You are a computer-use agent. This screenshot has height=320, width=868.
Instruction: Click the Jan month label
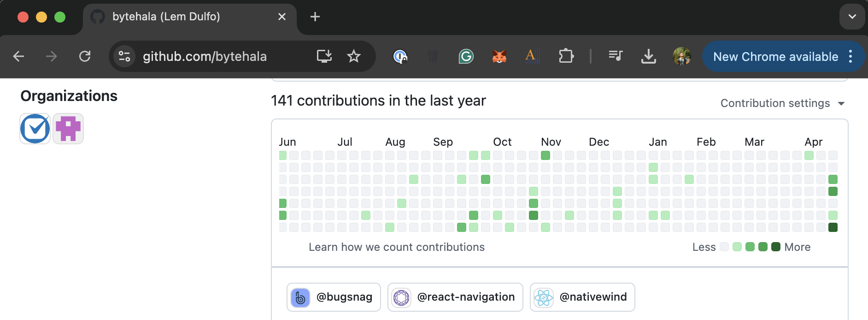[x=658, y=142]
